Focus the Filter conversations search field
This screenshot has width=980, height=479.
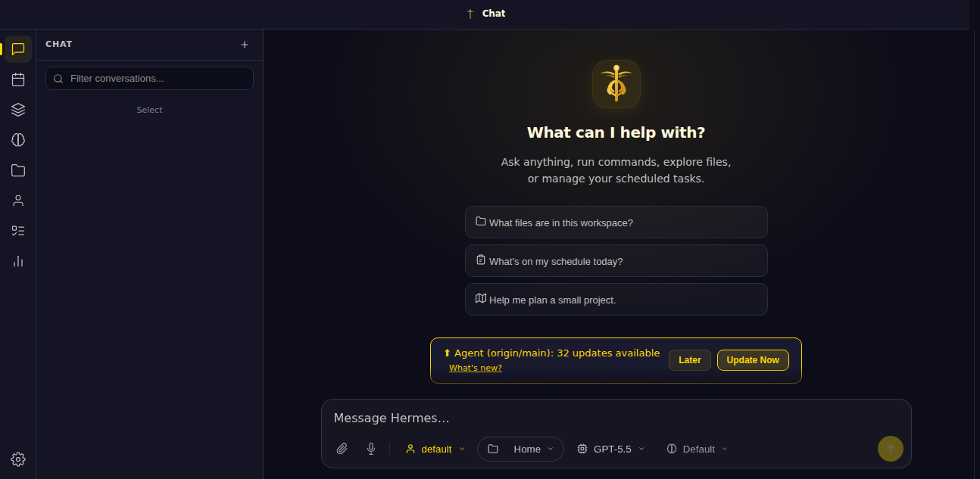(149, 79)
